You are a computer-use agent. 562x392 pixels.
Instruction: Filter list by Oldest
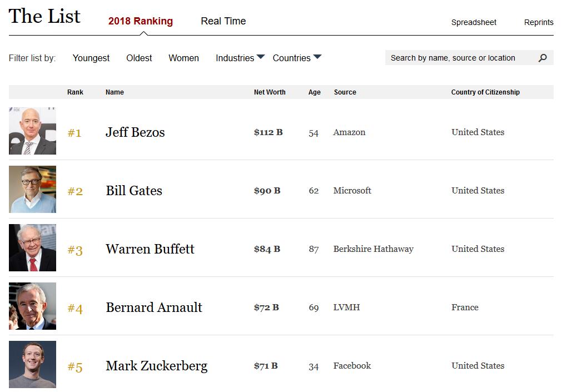139,58
